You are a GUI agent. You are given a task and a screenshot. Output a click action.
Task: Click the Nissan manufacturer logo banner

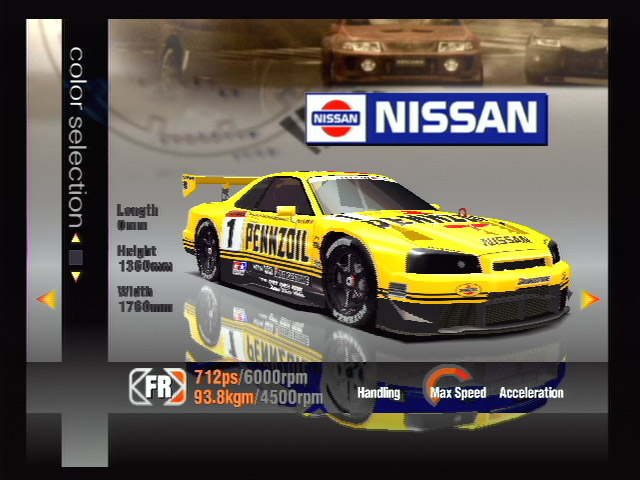[427, 119]
